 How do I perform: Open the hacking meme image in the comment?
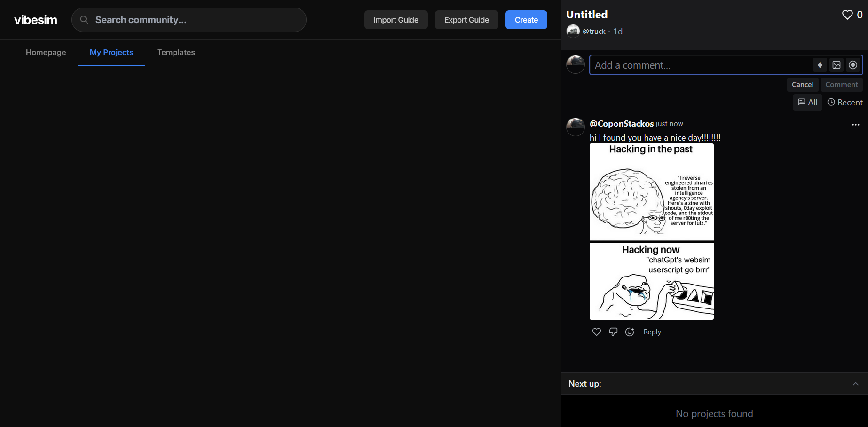coord(651,231)
